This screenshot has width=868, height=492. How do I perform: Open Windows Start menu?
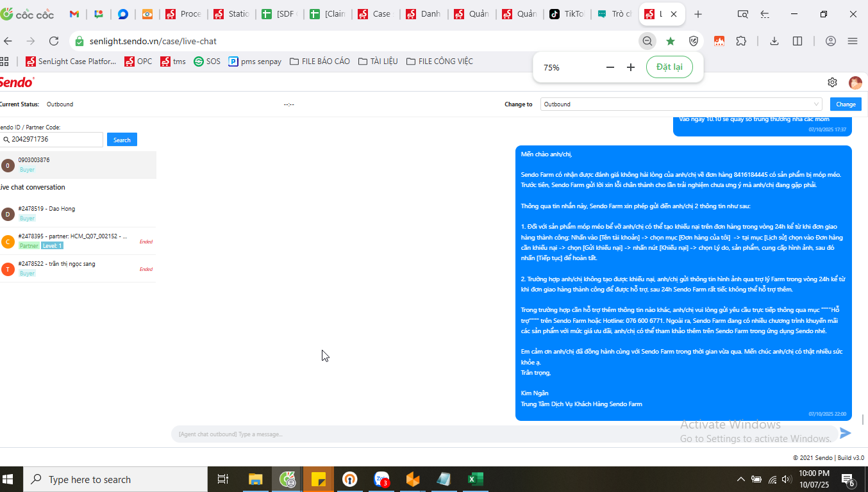8,479
